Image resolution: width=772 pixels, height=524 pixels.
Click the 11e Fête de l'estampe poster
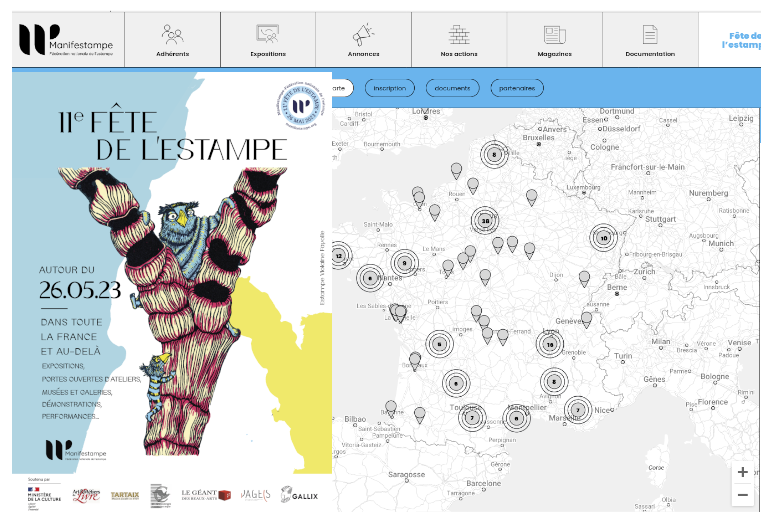pos(172,273)
